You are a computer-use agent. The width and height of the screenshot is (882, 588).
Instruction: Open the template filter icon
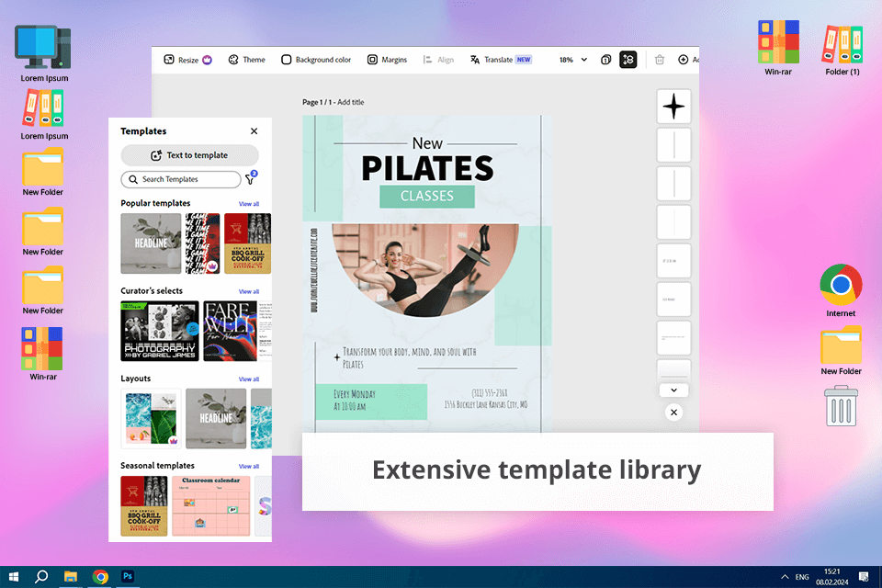251,178
